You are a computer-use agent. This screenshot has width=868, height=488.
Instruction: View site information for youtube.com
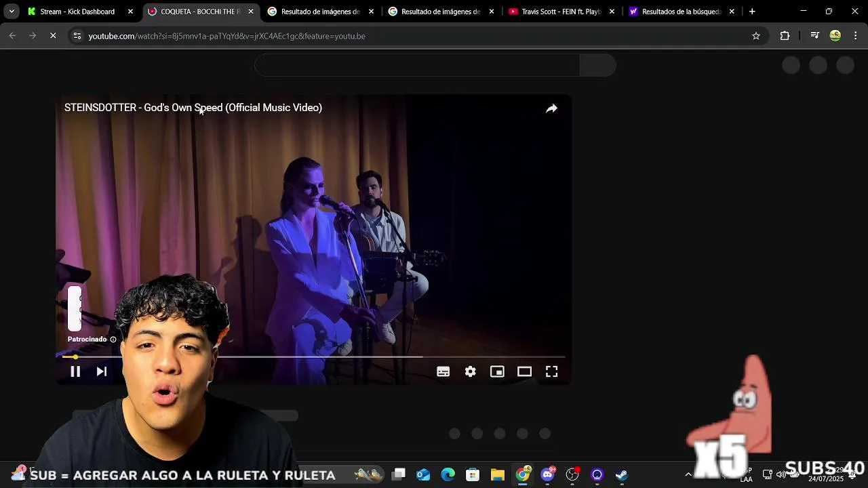[x=77, y=36]
